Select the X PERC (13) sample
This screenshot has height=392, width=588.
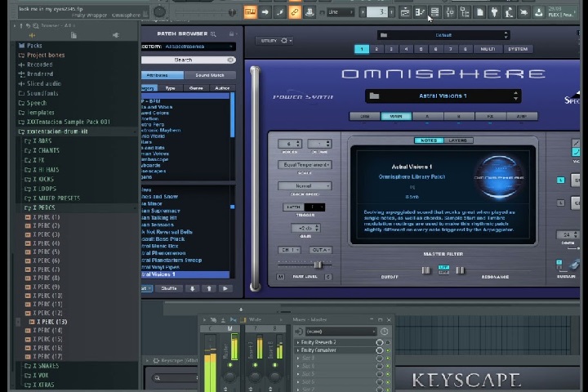tap(51, 322)
